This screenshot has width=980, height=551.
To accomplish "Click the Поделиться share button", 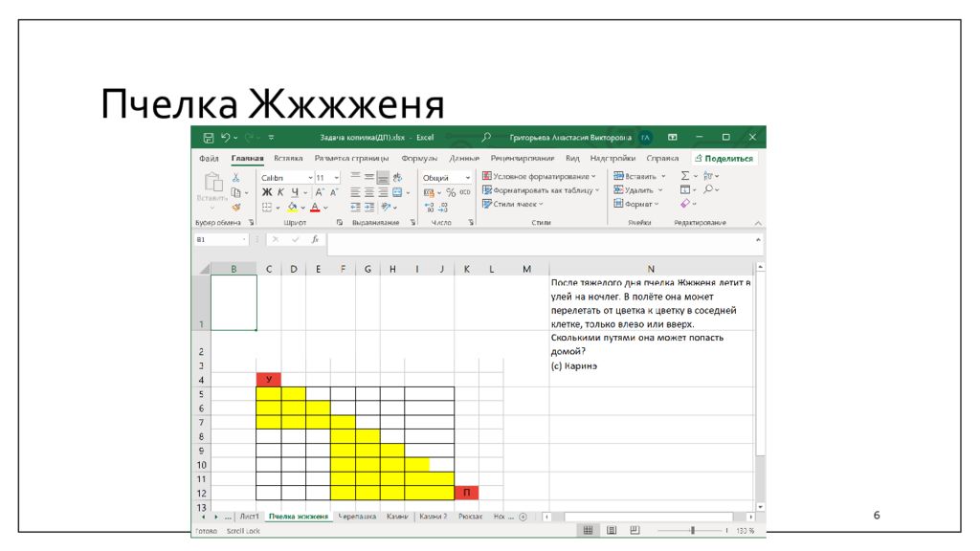I will (724, 158).
